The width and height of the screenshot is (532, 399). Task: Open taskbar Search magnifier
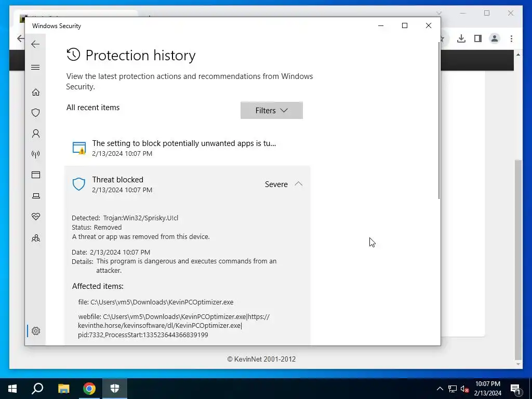coord(37,389)
